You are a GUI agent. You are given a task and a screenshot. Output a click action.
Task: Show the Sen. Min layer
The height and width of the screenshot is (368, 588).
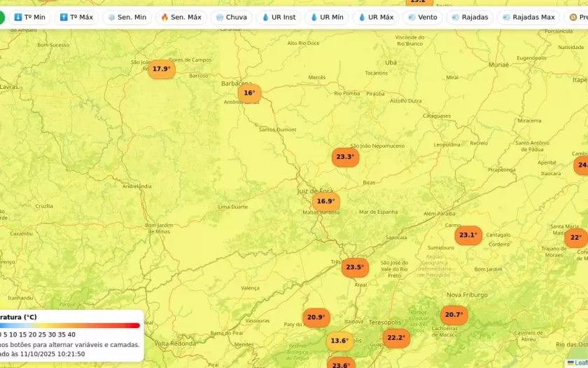point(127,18)
